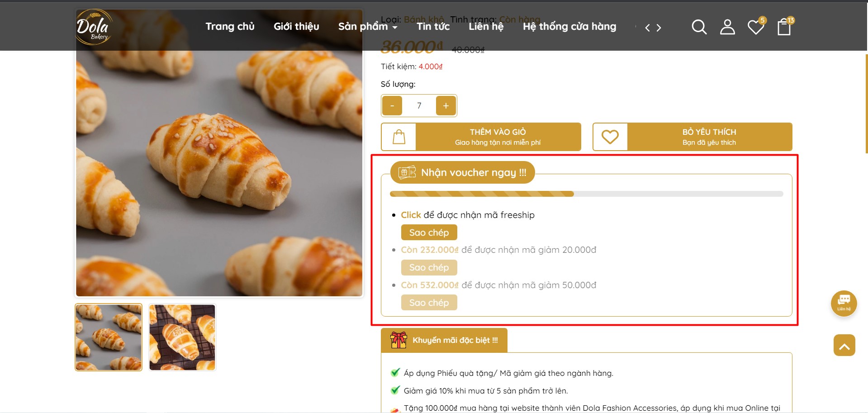The height and width of the screenshot is (413, 868).
Task: Open the chat contact bubble icon
Action: (x=844, y=303)
